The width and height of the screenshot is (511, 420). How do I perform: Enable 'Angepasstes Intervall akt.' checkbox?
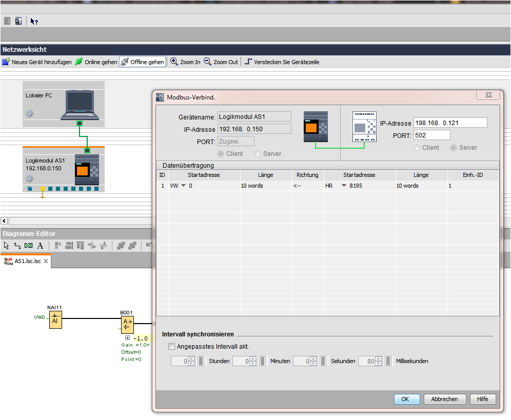click(172, 347)
